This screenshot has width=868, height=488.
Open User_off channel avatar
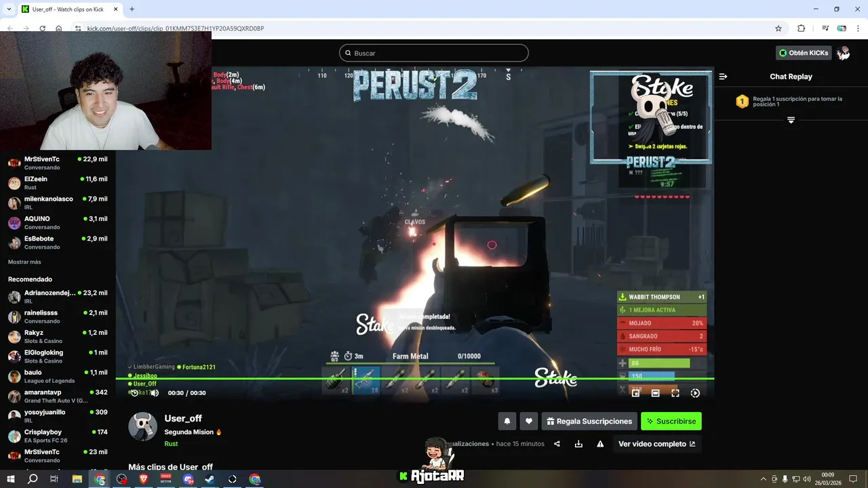[143, 426]
